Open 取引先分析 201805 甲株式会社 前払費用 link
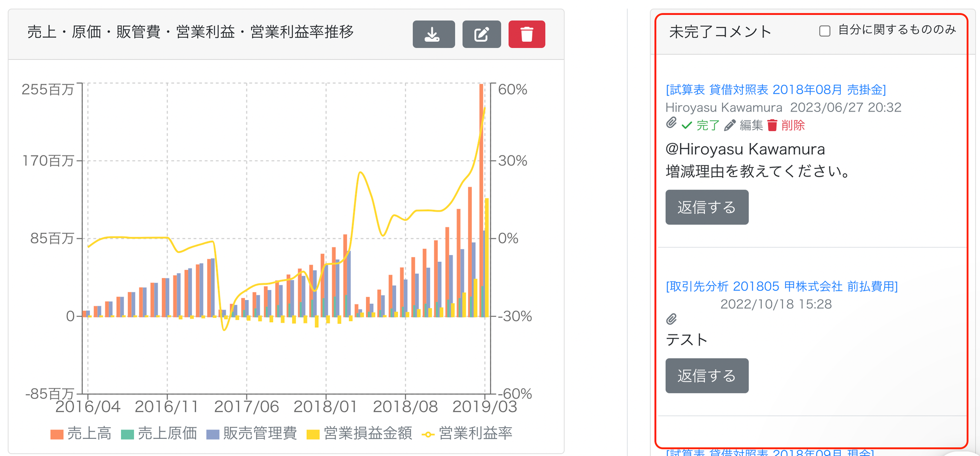This screenshot has width=980, height=456. tap(782, 286)
